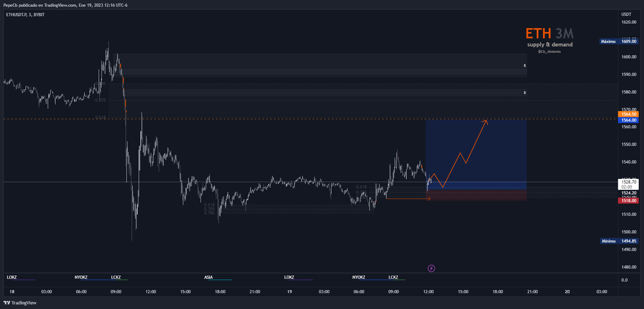The image size is (644, 309).
Task: Click the blue 1564.00 target price tag
Action: (x=628, y=120)
